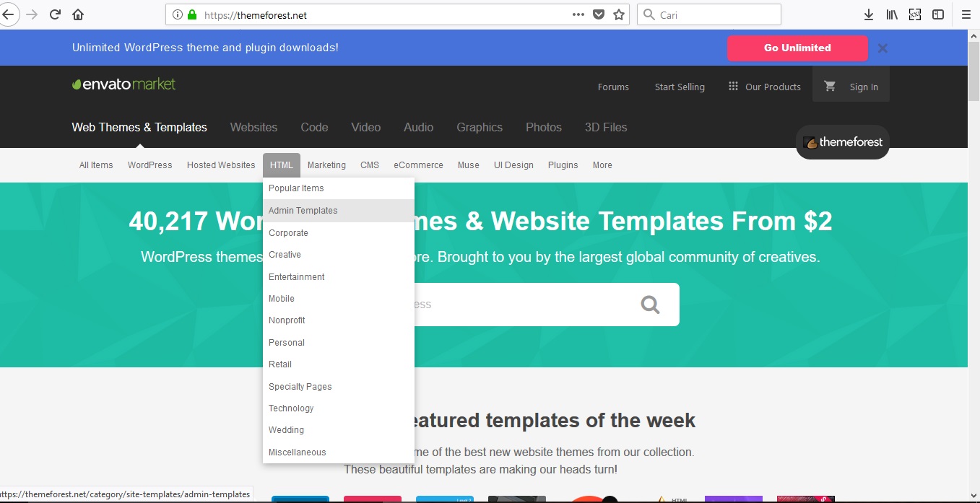Open Hosted Websites category

click(221, 165)
